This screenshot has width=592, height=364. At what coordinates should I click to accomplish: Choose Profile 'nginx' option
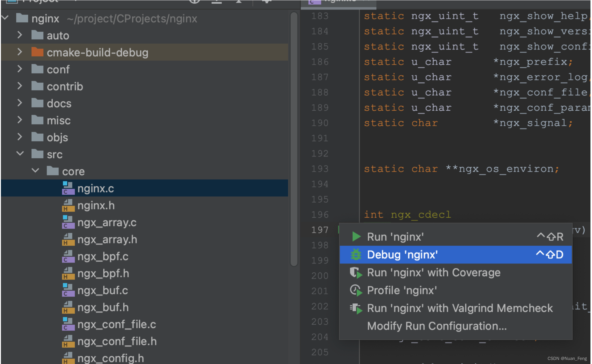point(455,290)
